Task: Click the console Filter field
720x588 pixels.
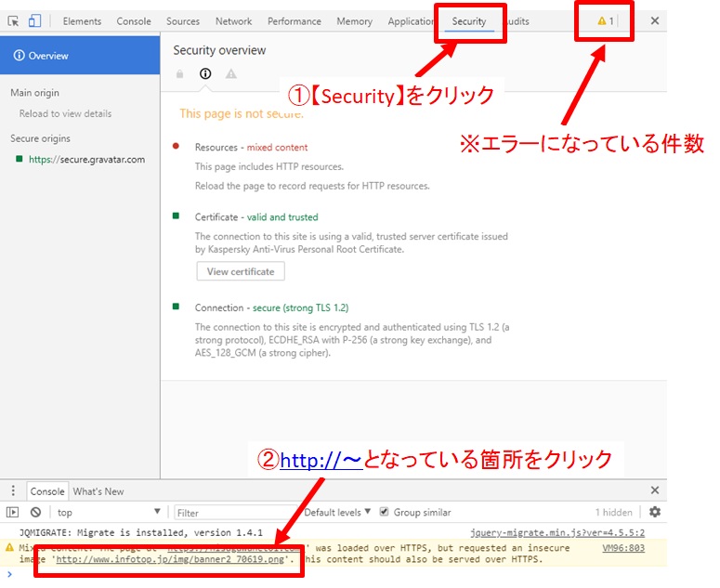Action: coord(237,513)
